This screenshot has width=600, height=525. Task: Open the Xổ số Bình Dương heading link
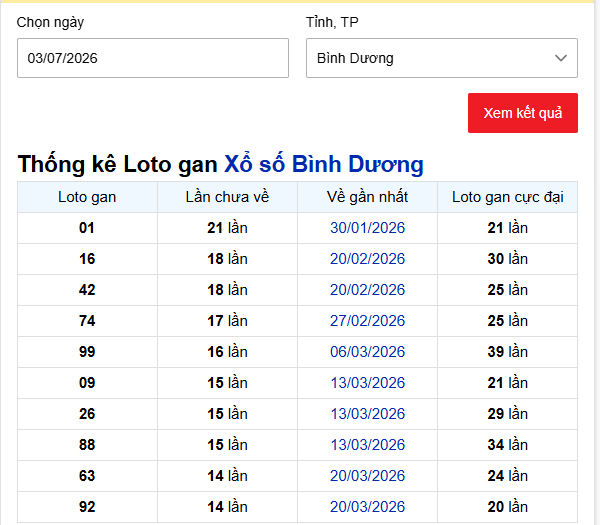tap(324, 164)
